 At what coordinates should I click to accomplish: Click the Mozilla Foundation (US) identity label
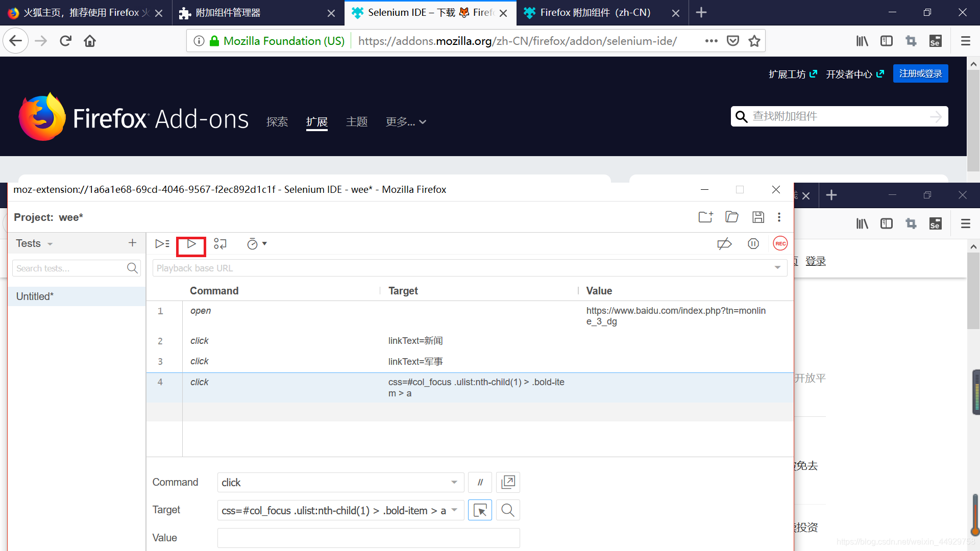(x=284, y=41)
